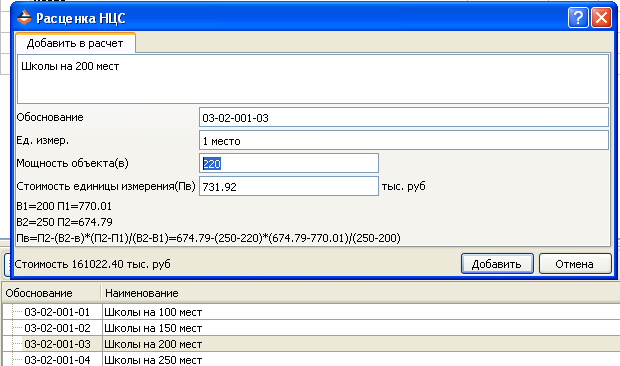620x366 pixels.
Task: Click the Мощность объекта field with 220
Action: (x=289, y=163)
